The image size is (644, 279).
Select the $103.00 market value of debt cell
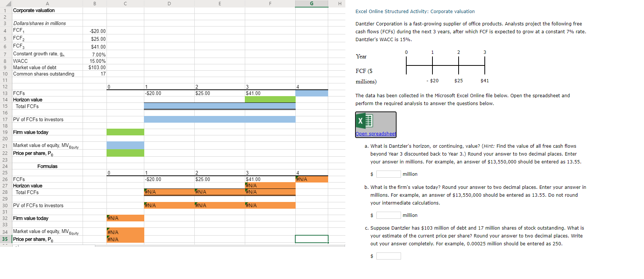[x=95, y=67]
